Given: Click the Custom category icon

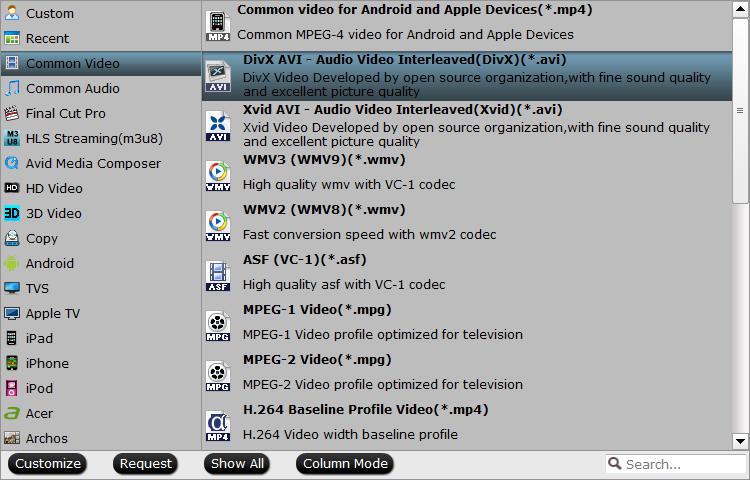Looking at the screenshot, I should 12,13.
